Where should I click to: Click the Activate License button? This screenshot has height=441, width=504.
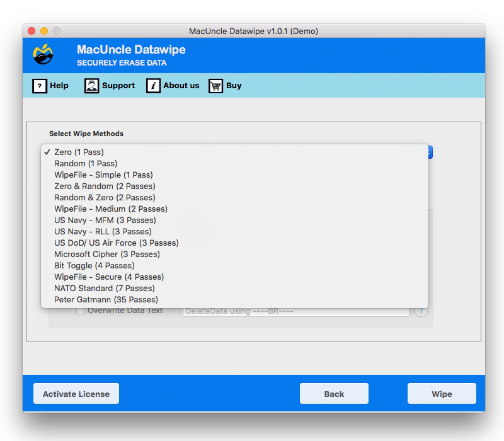tap(76, 393)
